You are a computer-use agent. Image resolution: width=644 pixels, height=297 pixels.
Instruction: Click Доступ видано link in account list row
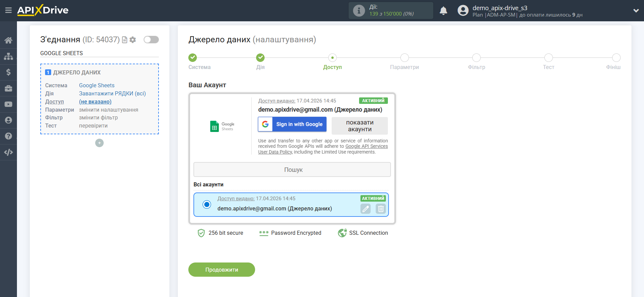coord(236,199)
